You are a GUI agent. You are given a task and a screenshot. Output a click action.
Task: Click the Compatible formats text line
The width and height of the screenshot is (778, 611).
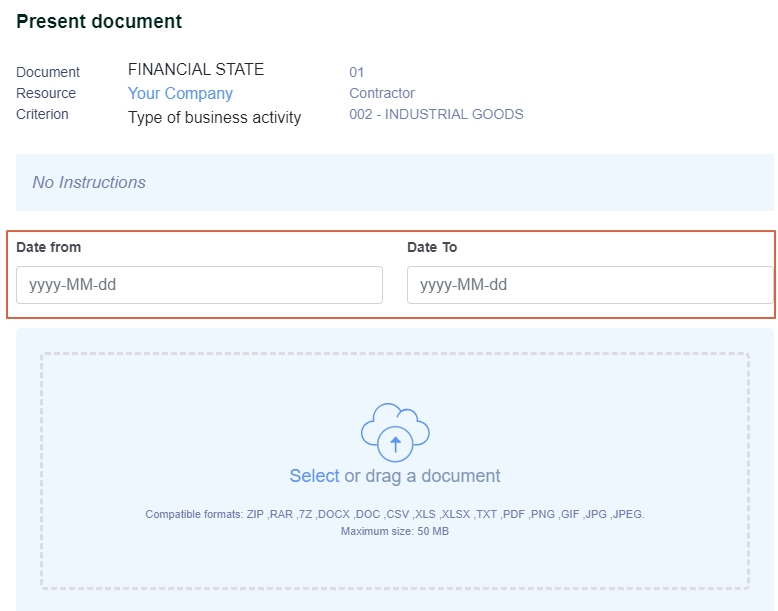pyautogui.click(x=395, y=514)
